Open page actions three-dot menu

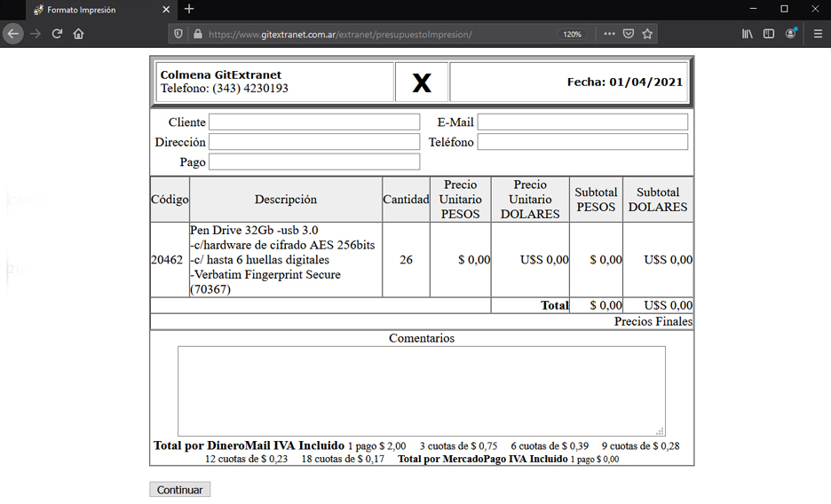click(608, 34)
